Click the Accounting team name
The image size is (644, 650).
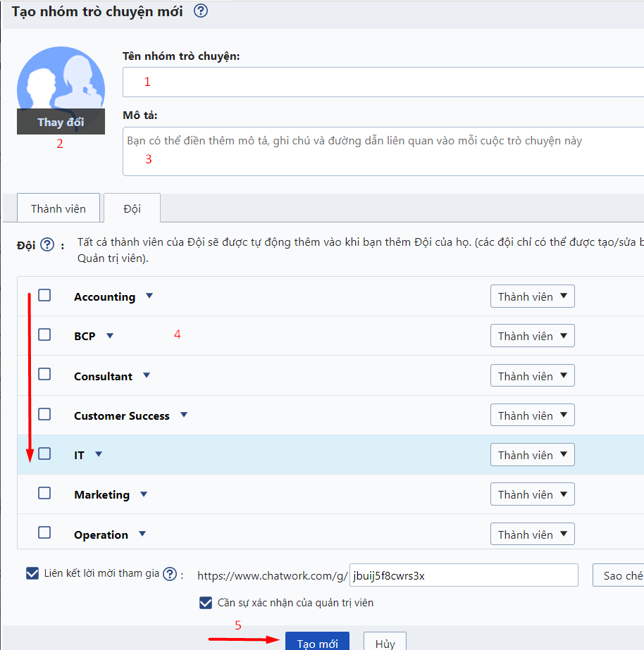pyautogui.click(x=104, y=296)
